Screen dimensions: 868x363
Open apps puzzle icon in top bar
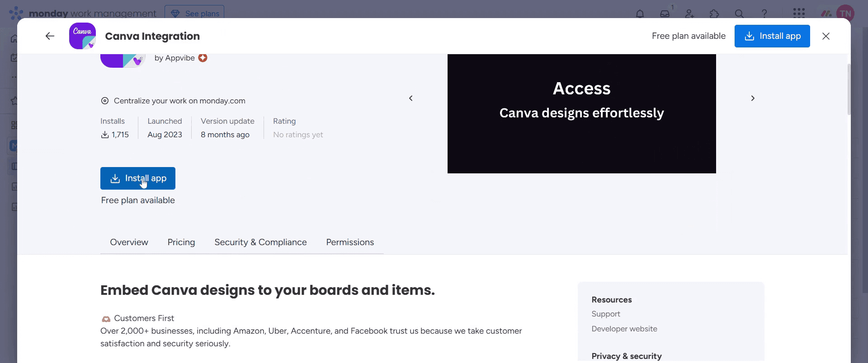714,14
